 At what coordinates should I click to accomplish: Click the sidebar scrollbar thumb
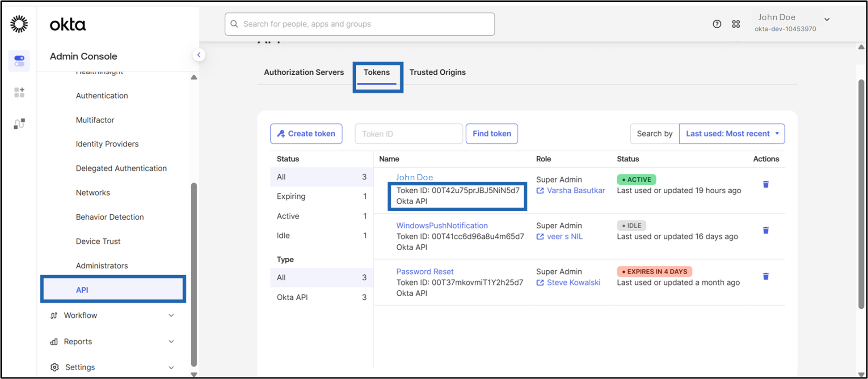click(x=194, y=274)
